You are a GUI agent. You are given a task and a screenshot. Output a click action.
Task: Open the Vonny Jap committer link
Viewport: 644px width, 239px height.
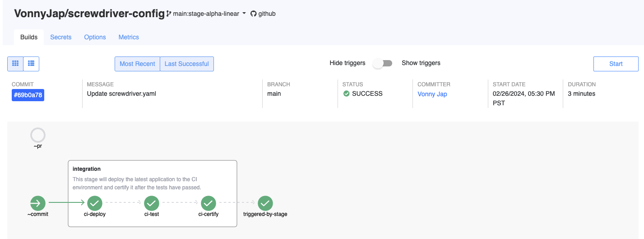[x=432, y=94]
